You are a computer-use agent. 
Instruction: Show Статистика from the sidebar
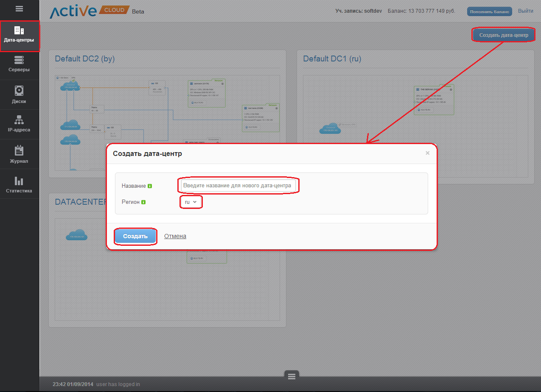[x=19, y=185]
